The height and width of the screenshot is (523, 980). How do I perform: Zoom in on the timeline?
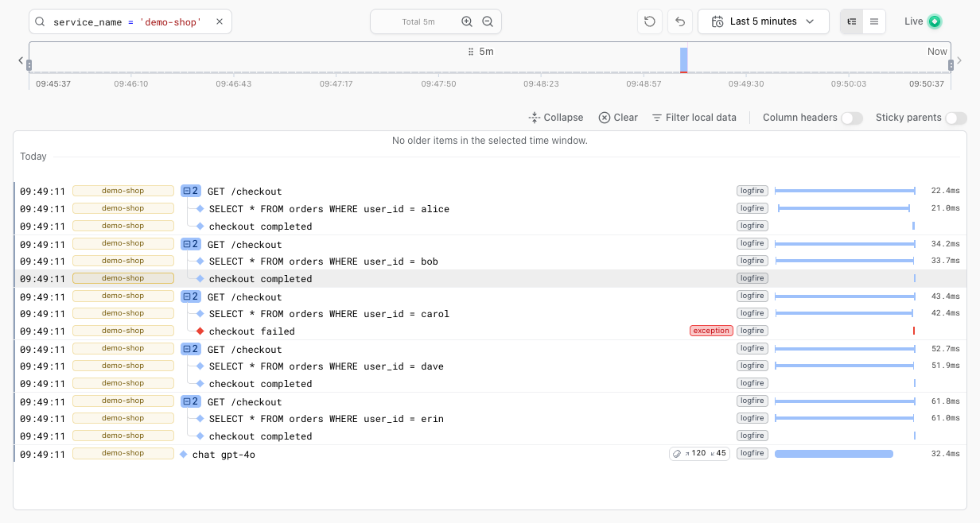point(467,21)
